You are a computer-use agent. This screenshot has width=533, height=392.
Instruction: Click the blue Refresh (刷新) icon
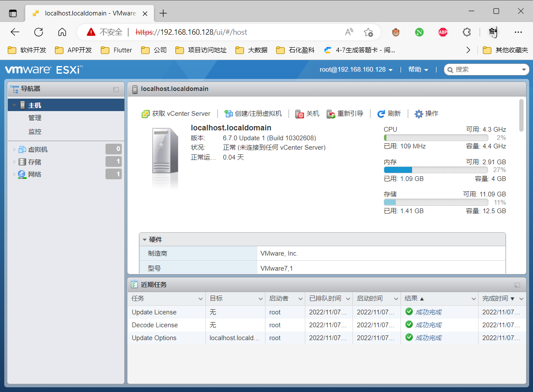pyautogui.click(x=381, y=114)
